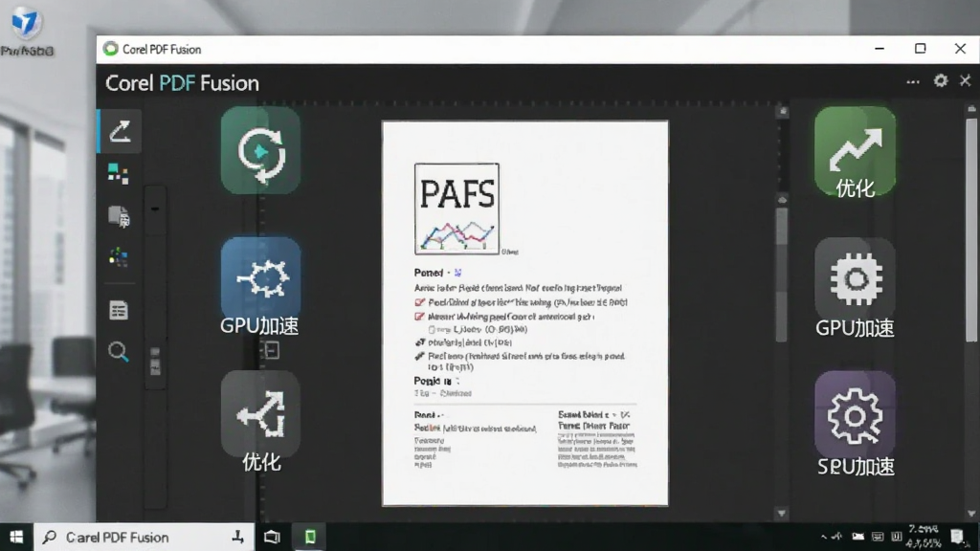Click the preview scrollbar thumb
Screen dimensions: 980x551
coord(781,275)
